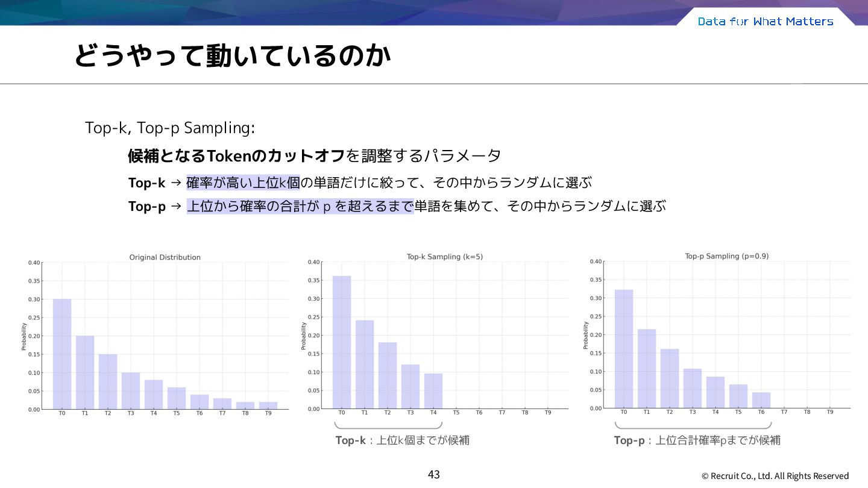868x488 pixels.
Task: Click the T4 bar in Original Distribution chart
Action: (154, 395)
